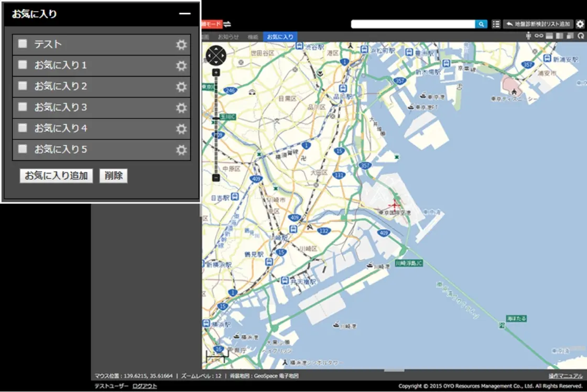The image size is (587, 392).
Task: Check the テスト checkbox
Action: click(23, 44)
